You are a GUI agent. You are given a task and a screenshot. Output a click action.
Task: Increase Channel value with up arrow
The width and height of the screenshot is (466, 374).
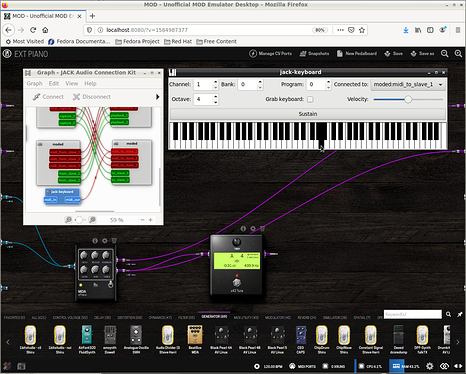tap(215, 82)
